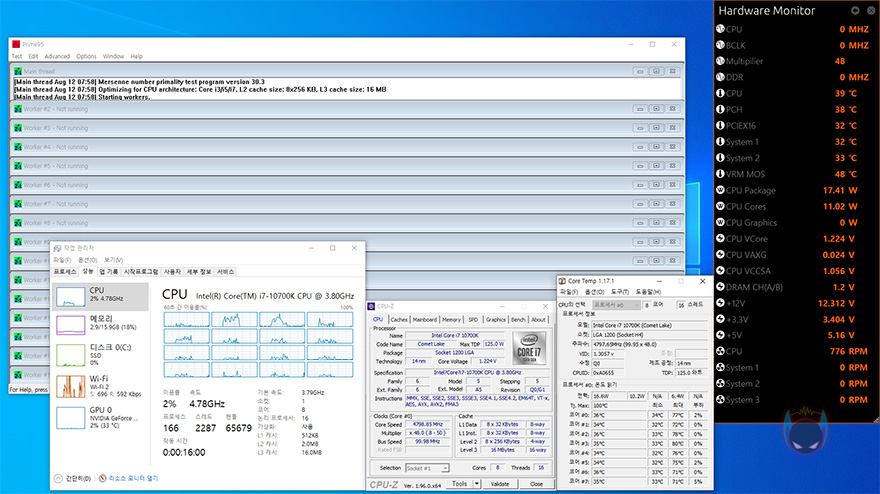This screenshot has width=880, height=494.
Task: Click Worker #5 window icon in Prime95
Action: pyautogui.click(x=18, y=166)
